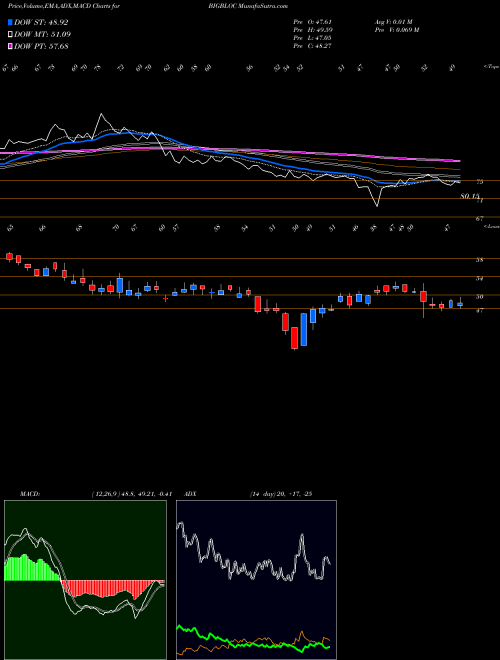The height and width of the screenshot is (660, 500).
Task: Select the 'DOW ST: 48.92' legend text
Action: tap(41, 22)
